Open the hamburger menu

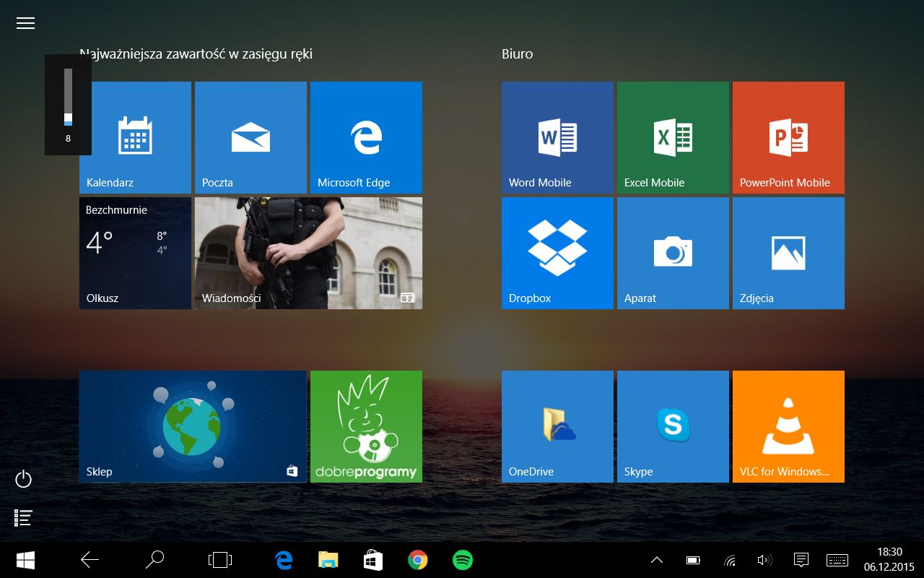25,23
